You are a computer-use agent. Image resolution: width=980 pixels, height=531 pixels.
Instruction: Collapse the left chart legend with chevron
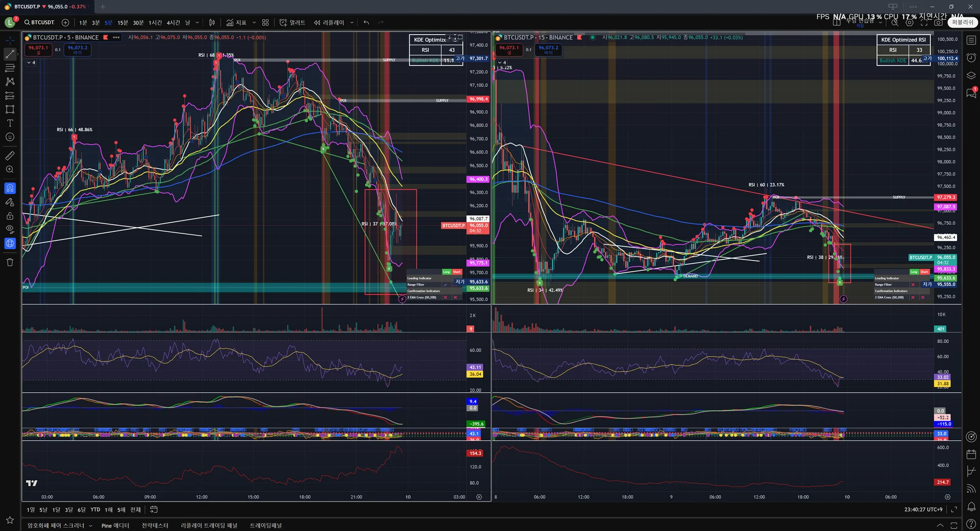29,62
